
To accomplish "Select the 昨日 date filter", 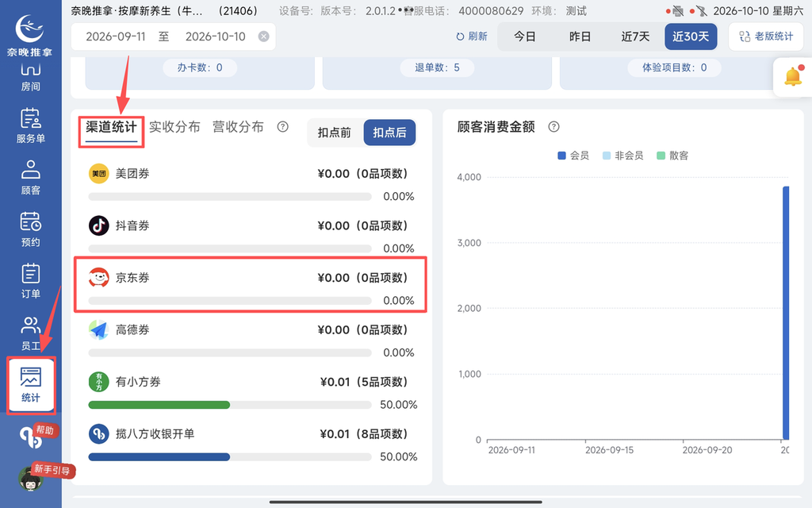I will (580, 37).
